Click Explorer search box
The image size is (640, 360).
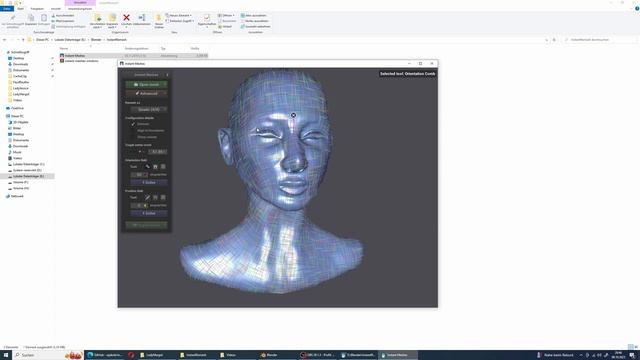(600, 40)
